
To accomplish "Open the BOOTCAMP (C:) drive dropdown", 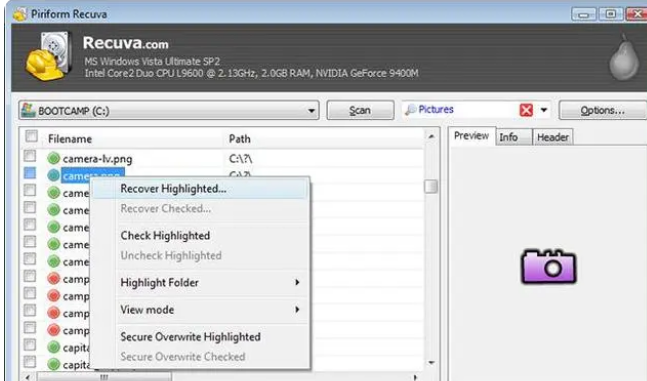I will (312, 111).
